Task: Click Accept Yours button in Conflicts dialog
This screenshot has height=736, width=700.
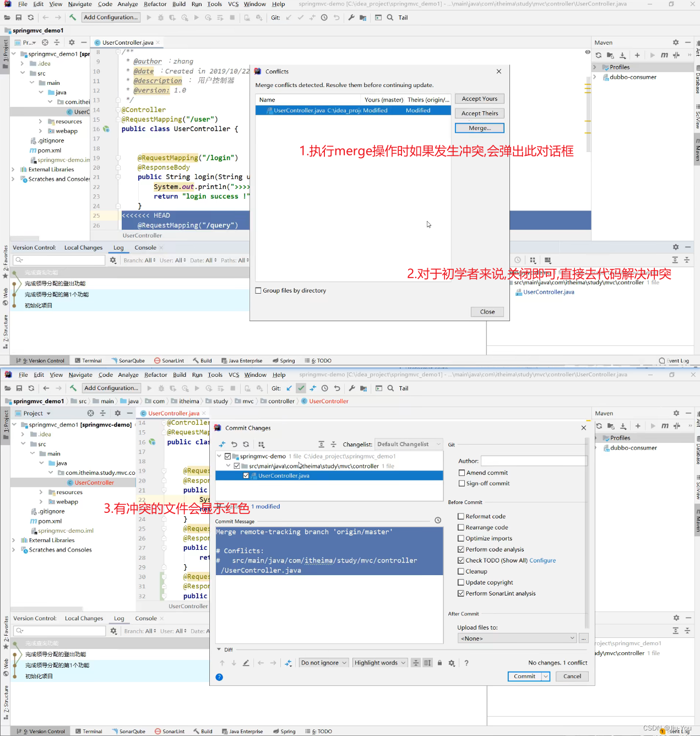Action: click(480, 99)
